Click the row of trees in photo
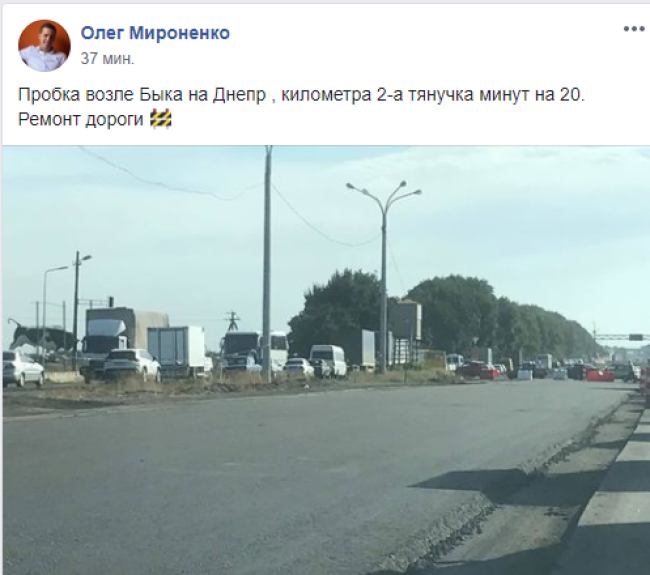 click(444, 317)
